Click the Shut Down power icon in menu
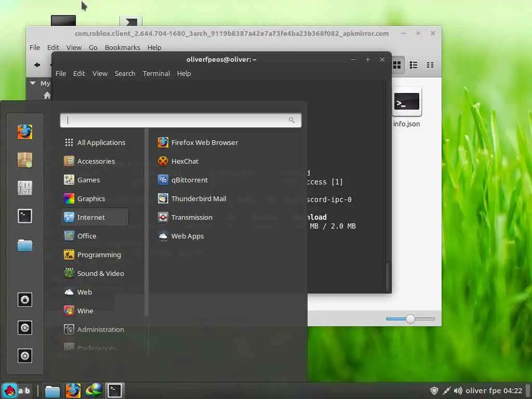The width and height of the screenshot is (532, 399). click(25, 356)
